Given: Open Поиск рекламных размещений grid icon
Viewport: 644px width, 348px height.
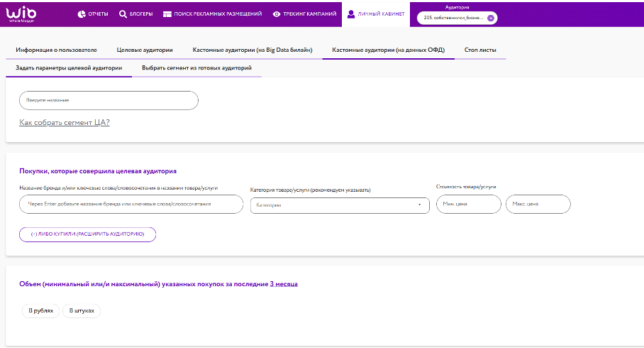Looking at the screenshot, I should point(167,14).
